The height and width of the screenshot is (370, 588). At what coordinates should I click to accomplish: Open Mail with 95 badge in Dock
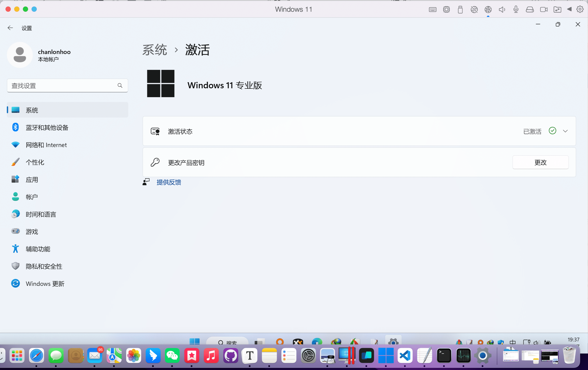95,355
